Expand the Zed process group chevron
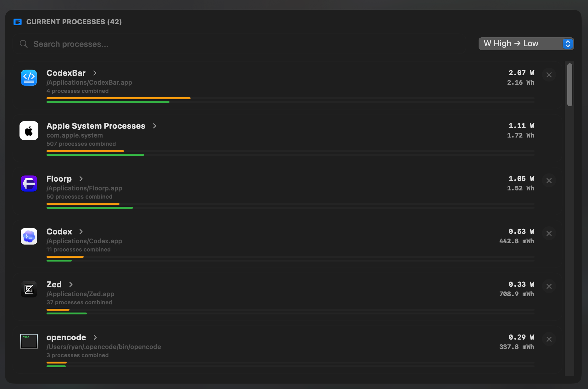This screenshot has width=588, height=389. 71,285
